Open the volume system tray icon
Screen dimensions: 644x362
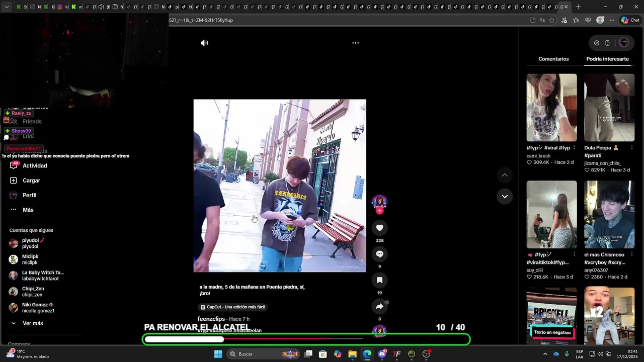[x=600, y=354]
